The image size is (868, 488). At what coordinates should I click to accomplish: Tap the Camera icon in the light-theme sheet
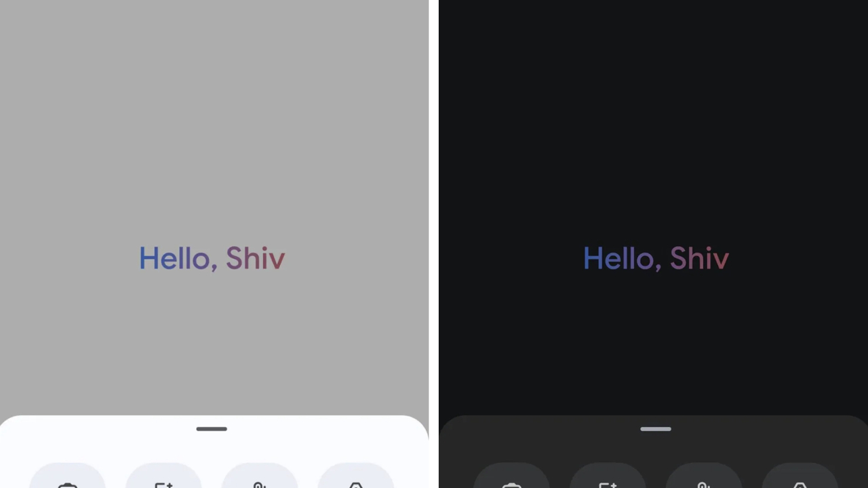click(68, 484)
